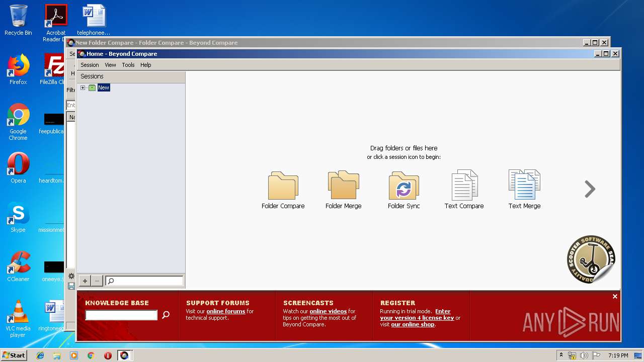Click the network tray icon
This screenshot has width=644, height=362.
tap(572, 355)
